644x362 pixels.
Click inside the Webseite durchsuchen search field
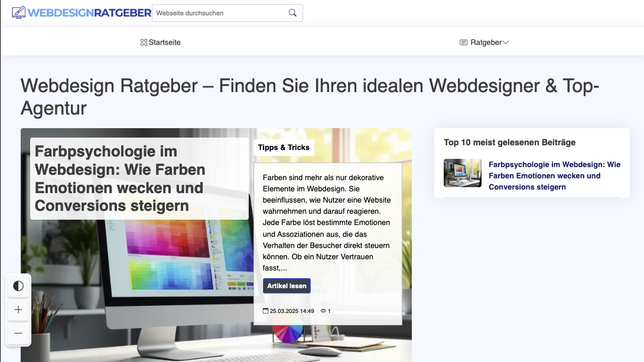click(219, 12)
